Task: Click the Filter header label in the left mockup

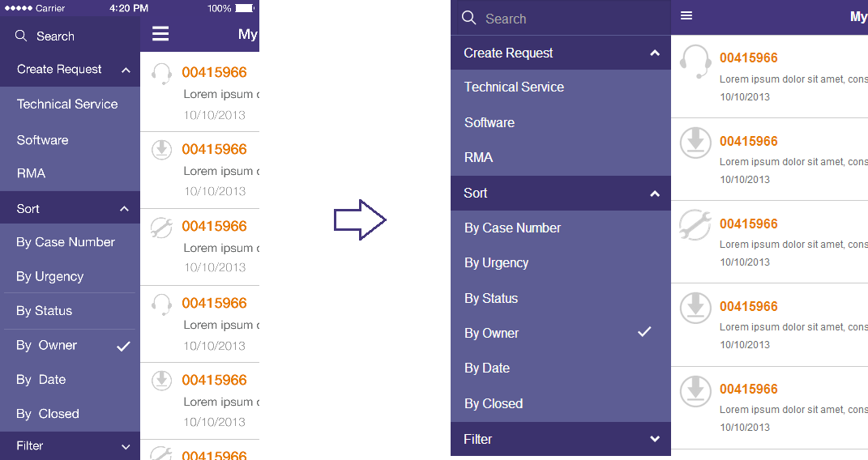Action: click(30, 445)
